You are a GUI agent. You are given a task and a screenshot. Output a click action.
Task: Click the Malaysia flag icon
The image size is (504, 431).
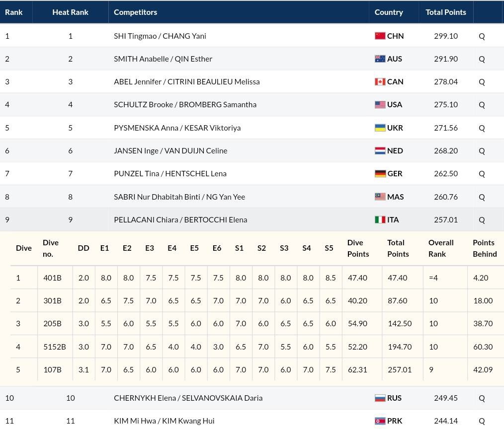click(x=380, y=197)
